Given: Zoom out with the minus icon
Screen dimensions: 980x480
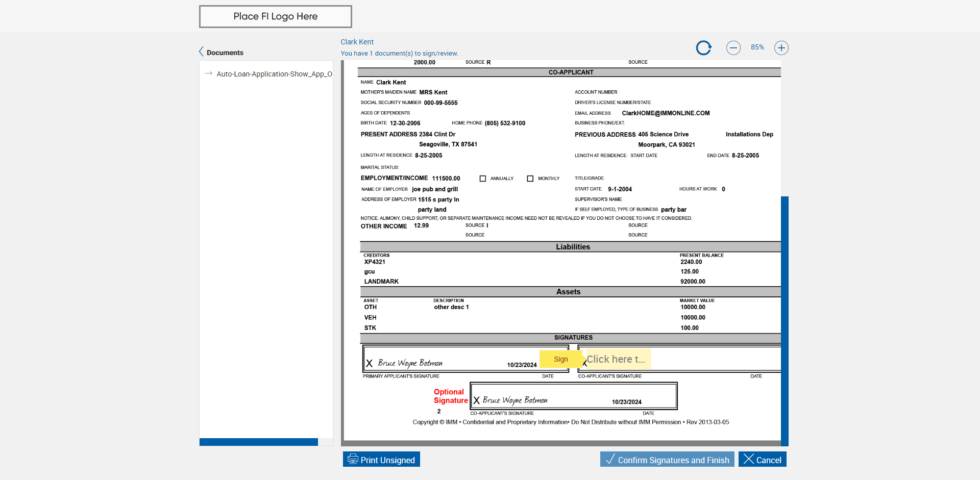Looking at the screenshot, I should 733,48.
